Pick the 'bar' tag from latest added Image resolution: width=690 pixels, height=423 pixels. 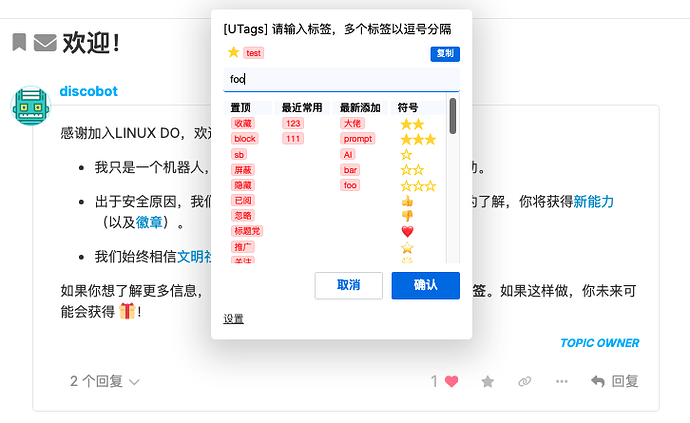(x=350, y=170)
